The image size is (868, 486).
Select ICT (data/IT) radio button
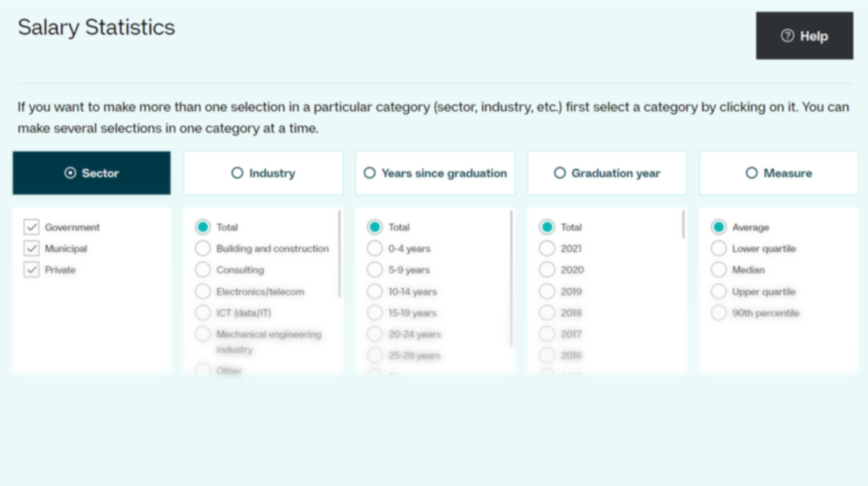pyautogui.click(x=203, y=313)
